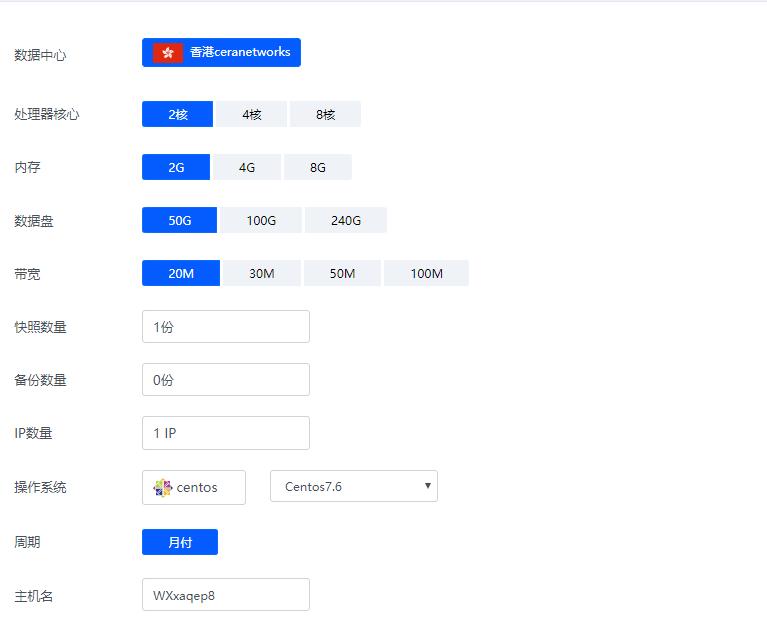Pick 8G memory option
767x637 pixels.
[317, 167]
